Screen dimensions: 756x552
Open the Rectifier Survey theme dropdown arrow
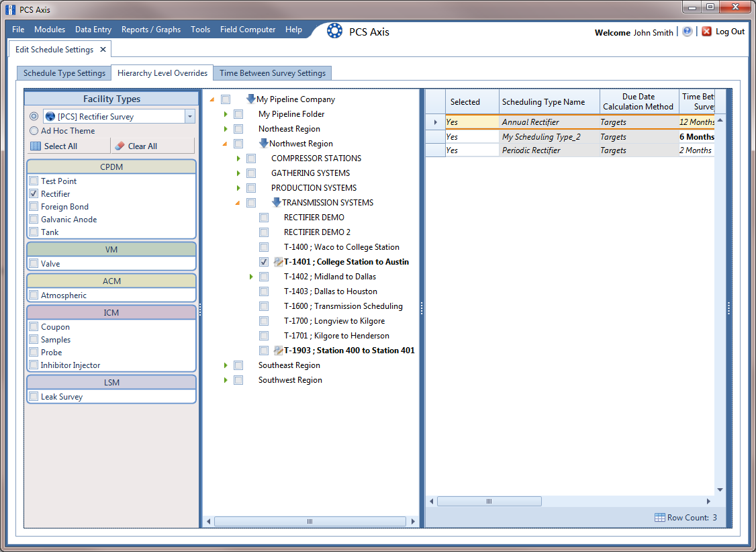point(190,116)
